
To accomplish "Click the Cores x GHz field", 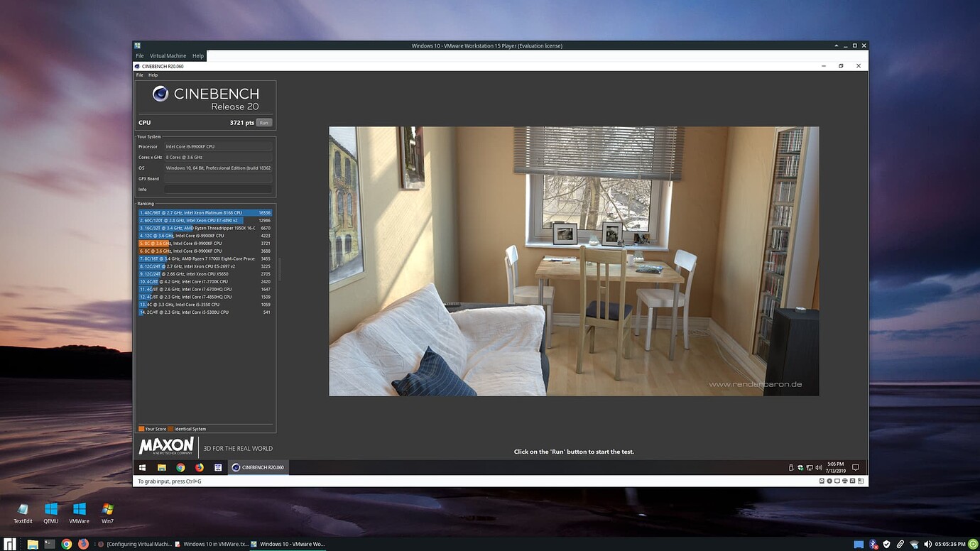I will point(218,157).
